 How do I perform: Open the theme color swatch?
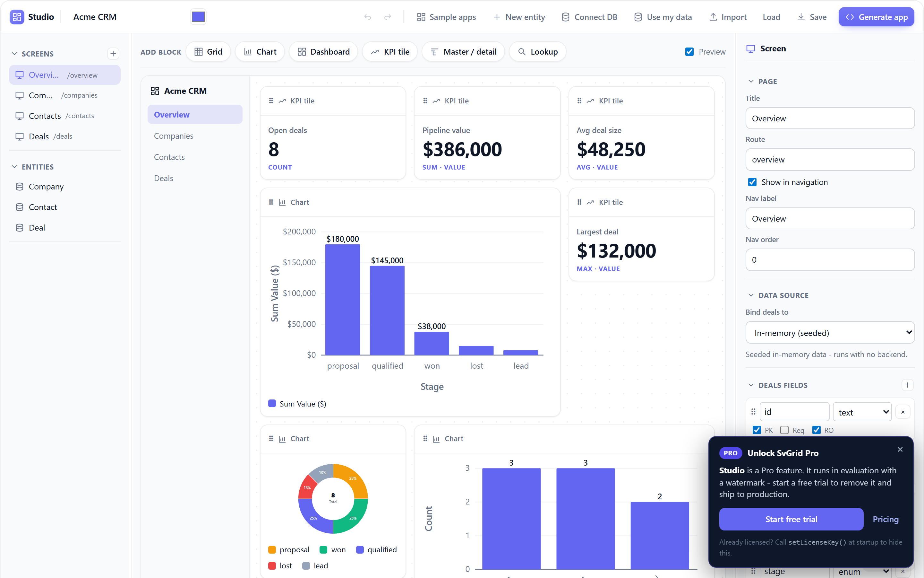[198, 17]
